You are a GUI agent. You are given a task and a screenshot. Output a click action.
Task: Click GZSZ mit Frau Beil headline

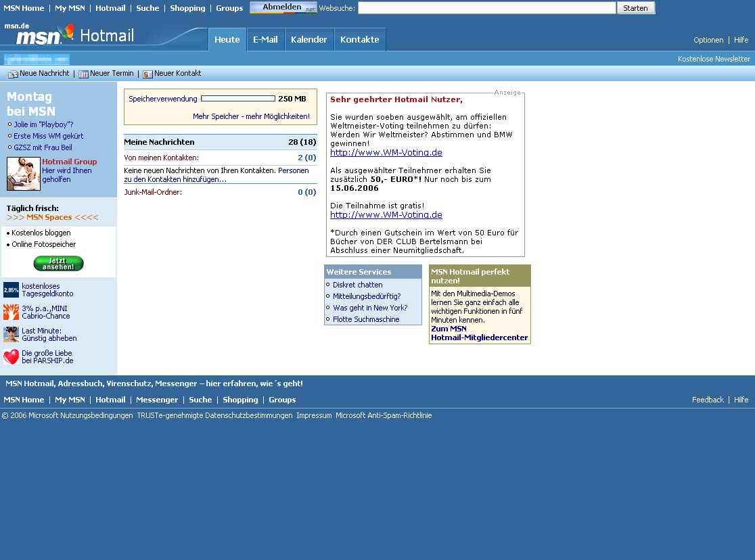click(x=43, y=147)
